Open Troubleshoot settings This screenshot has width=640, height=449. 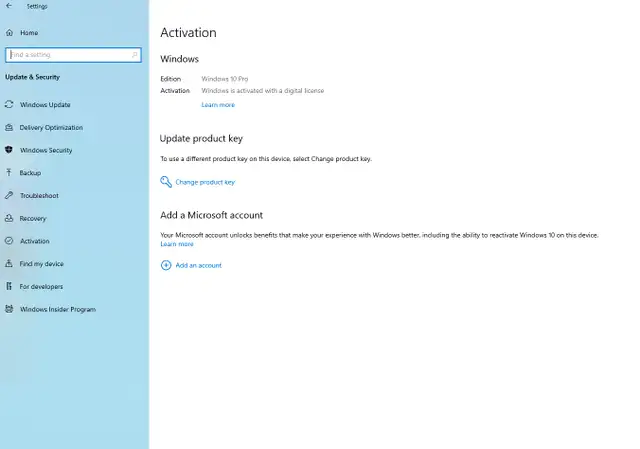pos(39,196)
